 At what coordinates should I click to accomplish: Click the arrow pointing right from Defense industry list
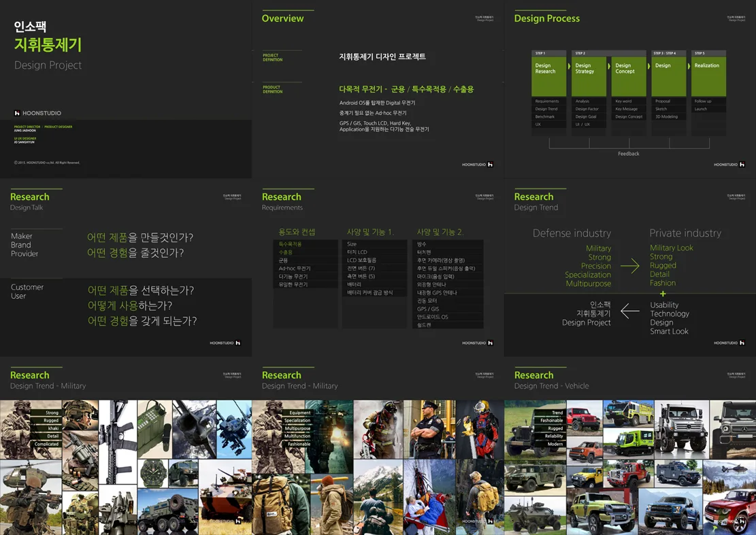(629, 266)
